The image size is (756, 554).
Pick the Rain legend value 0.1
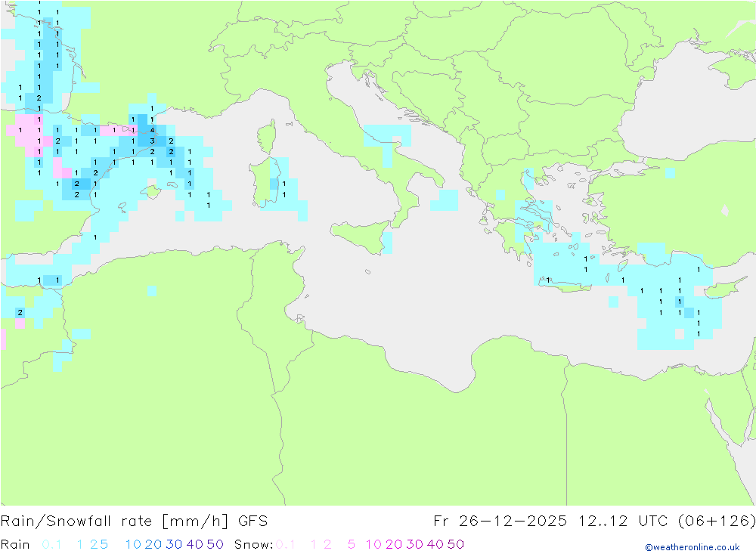point(51,544)
